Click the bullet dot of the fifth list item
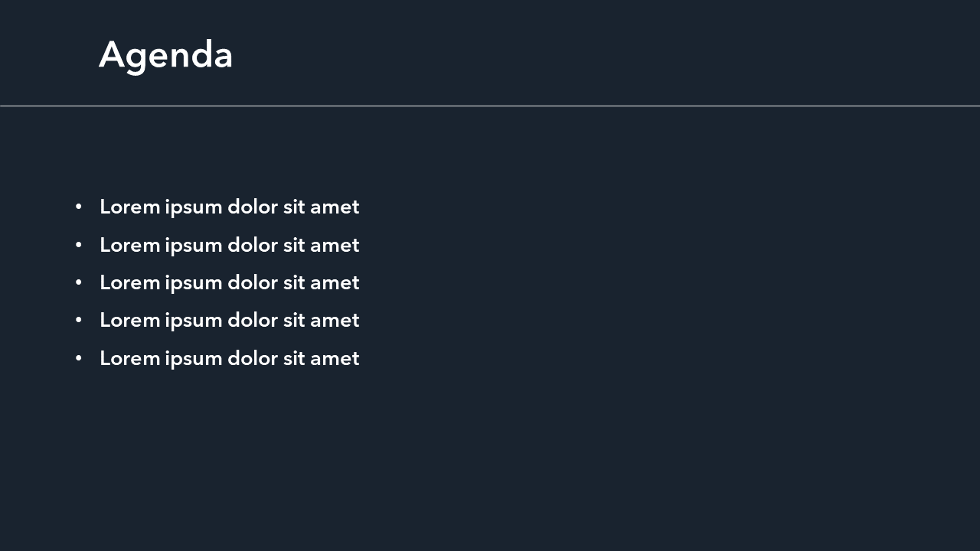The width and height of the screenshot is (980, 551). tap(78, 358)
